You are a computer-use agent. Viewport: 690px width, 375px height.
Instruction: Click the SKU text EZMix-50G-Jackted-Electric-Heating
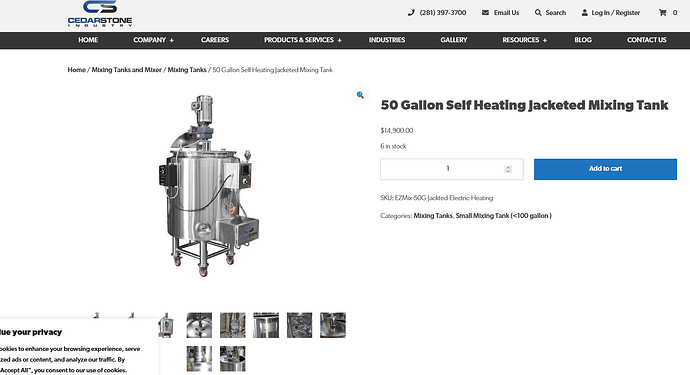(444, 198)
